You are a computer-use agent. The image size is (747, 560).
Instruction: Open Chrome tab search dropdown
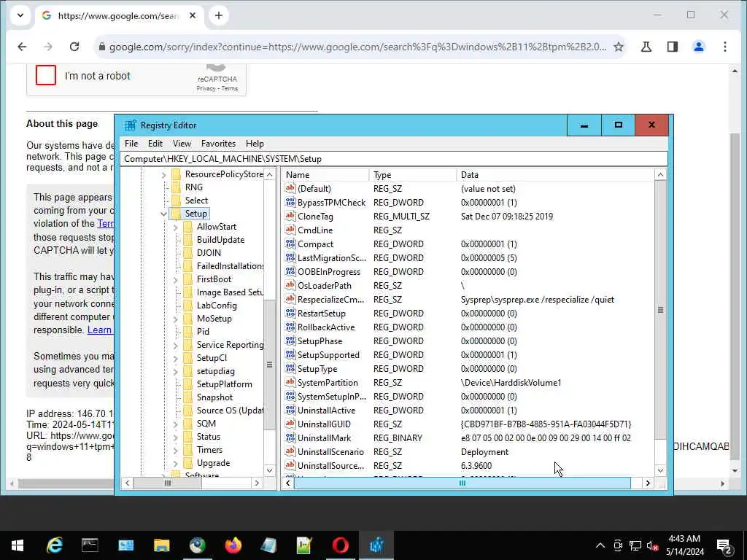click(x=20, y=16)
